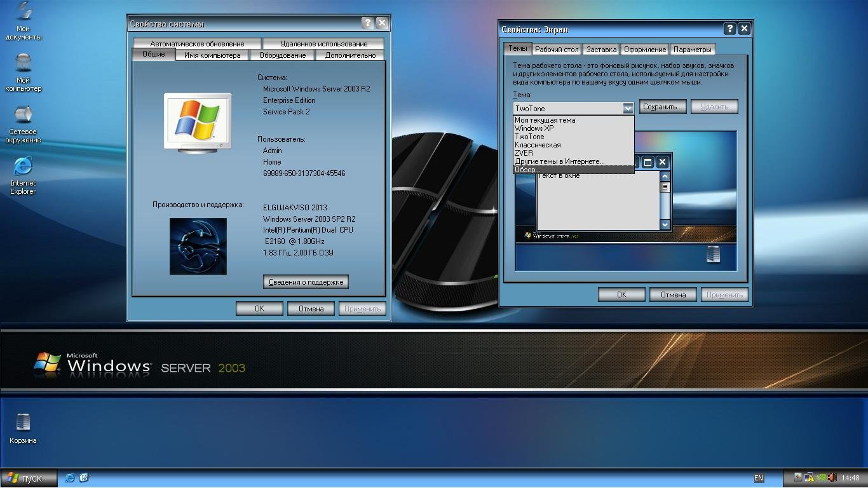
Task: Switch to Общие tab
Action: [x=153, y=55]
